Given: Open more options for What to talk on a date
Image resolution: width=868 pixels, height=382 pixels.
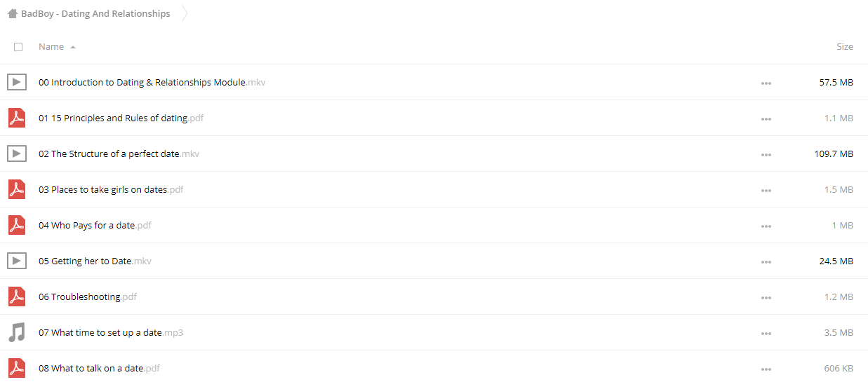Looking at the screenshot, I should coord(766,369).
